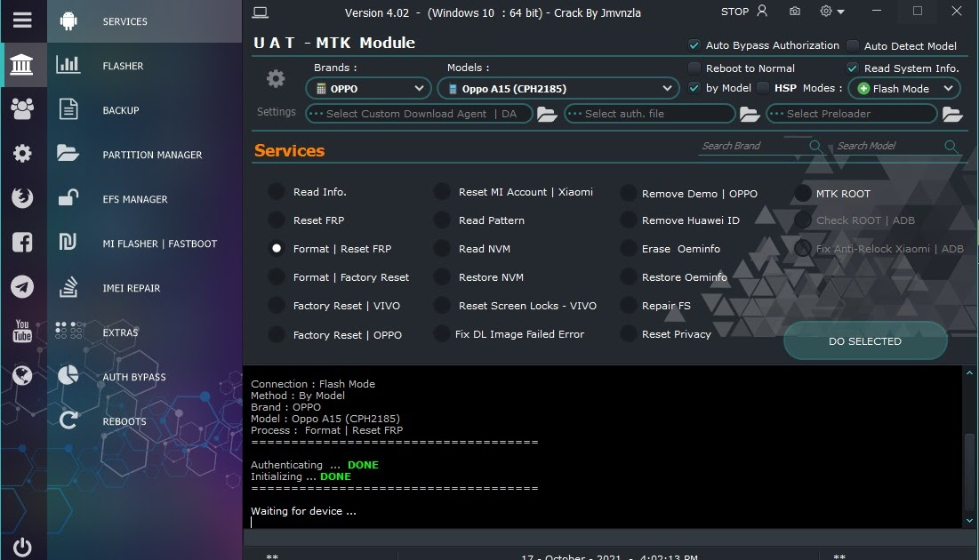979x560 pixels.
Task: Select Read Info. radio option
Action: click(x=276, y=192)
